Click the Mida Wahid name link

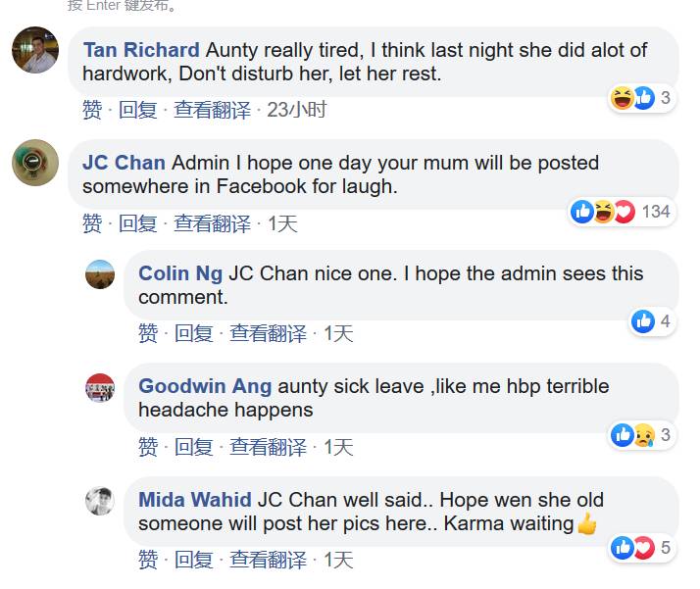coord(195,500)
